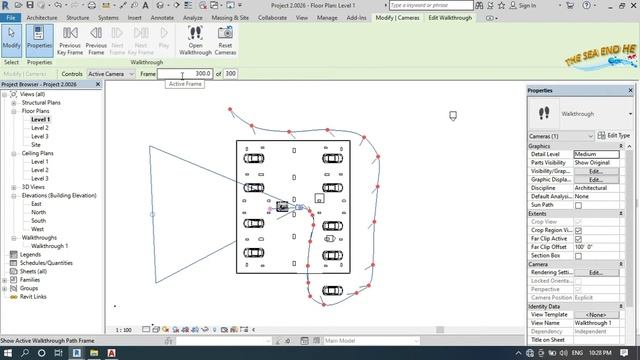640x360 pixels.
Task: Open the File menu
Action: tap(11, 18)
